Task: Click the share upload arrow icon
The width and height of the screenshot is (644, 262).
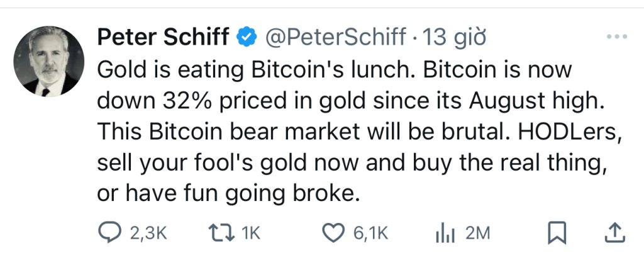Action: coord(614,233)
